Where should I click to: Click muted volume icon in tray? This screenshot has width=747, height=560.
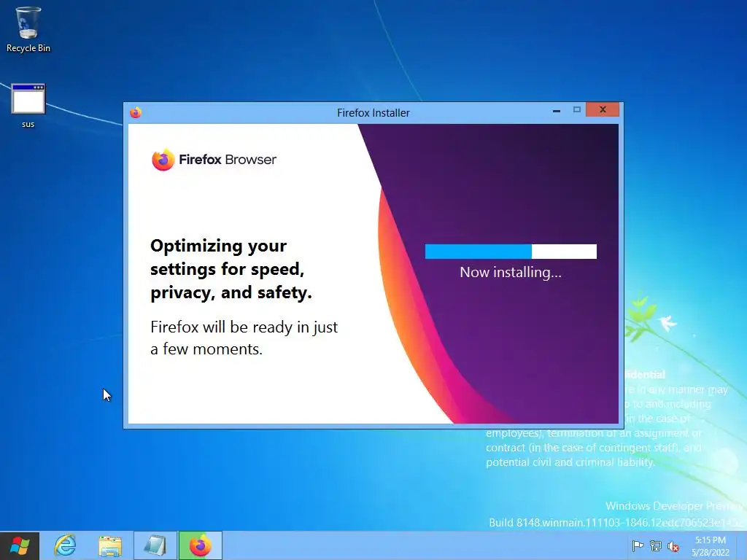pos(673,546)
